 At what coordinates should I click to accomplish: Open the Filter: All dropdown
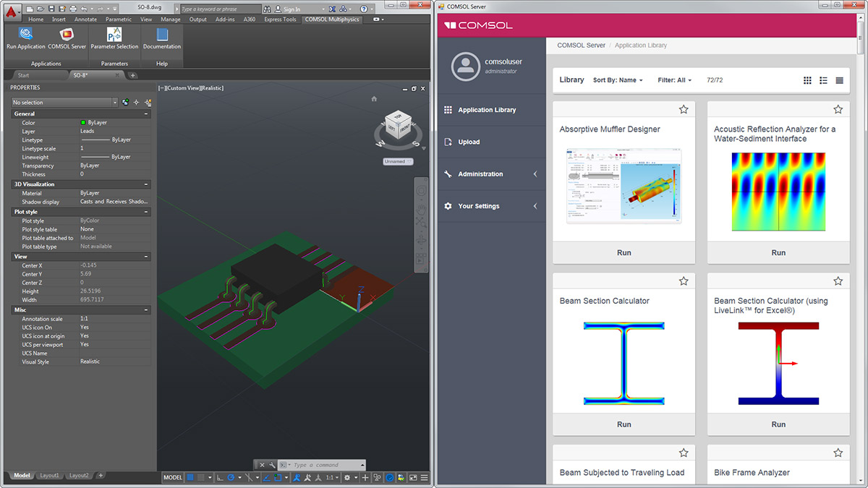[674, 80]
